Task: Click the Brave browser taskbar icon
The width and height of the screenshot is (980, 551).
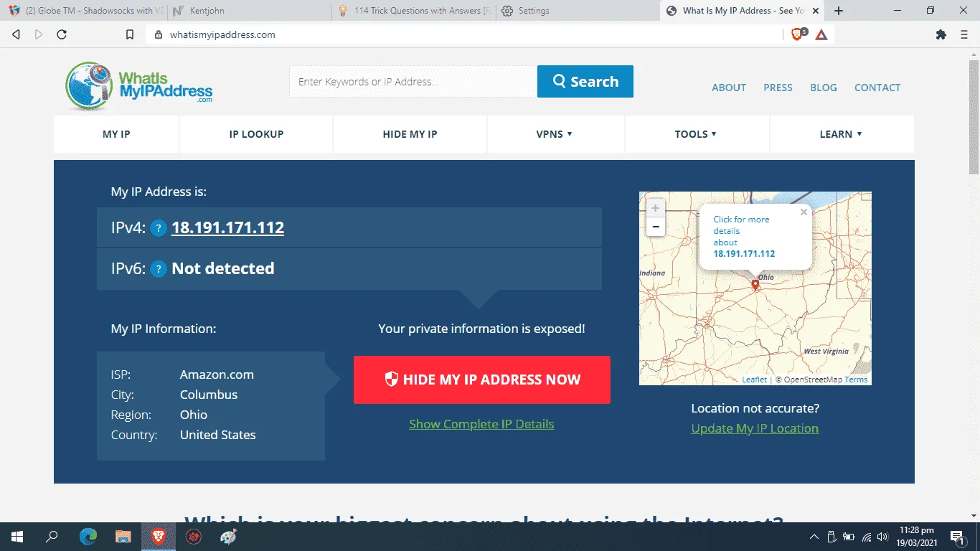Action: point(158,537)
